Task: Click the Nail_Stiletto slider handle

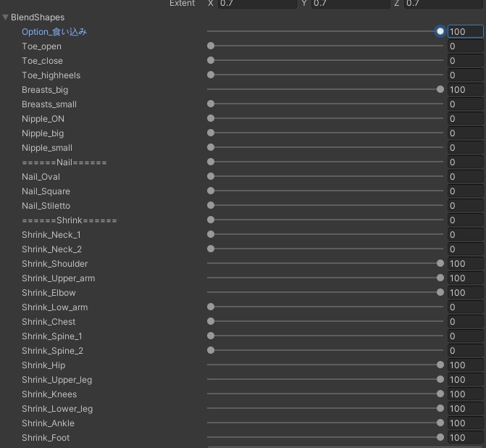Action: pyautogui.click(x=211, y=206)
